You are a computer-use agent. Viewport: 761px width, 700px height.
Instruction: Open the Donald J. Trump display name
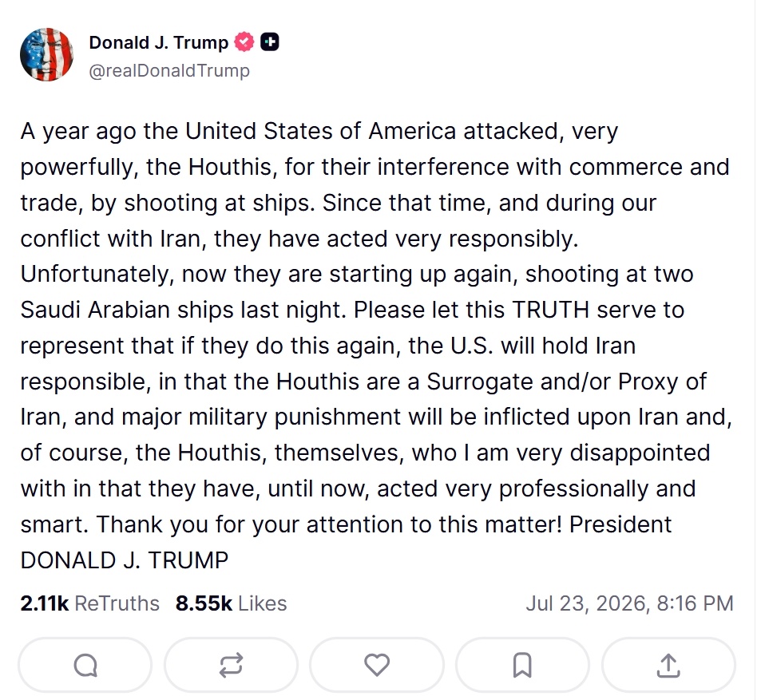pyautogui.click(x=159, y=42)
